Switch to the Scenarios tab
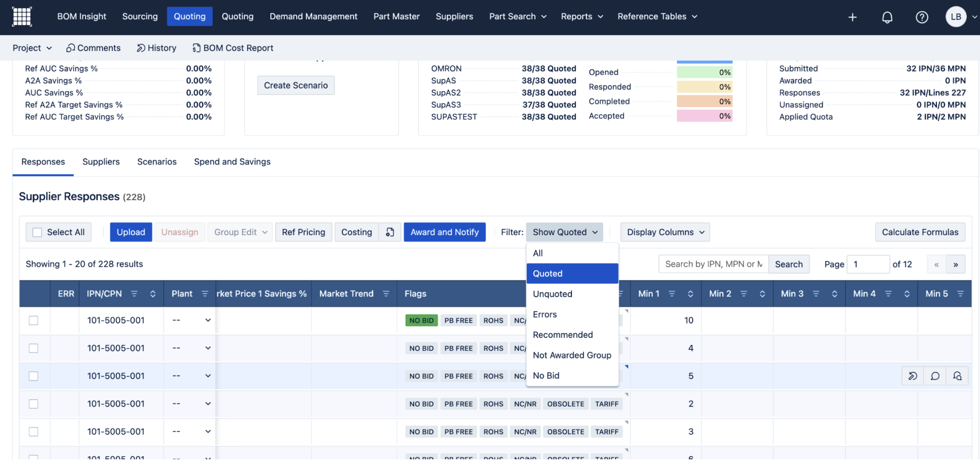 (x=157, y=162)
